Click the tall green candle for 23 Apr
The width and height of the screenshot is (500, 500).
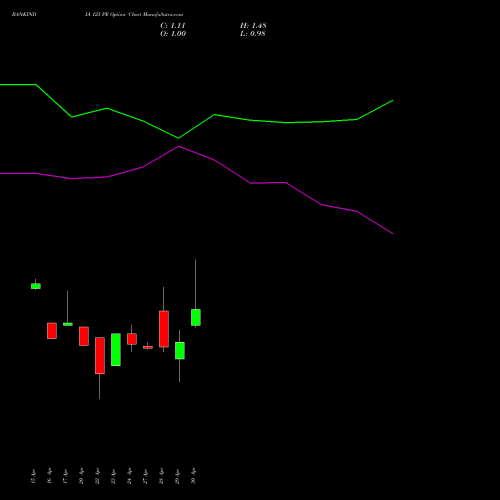click(x=116, y=350)
